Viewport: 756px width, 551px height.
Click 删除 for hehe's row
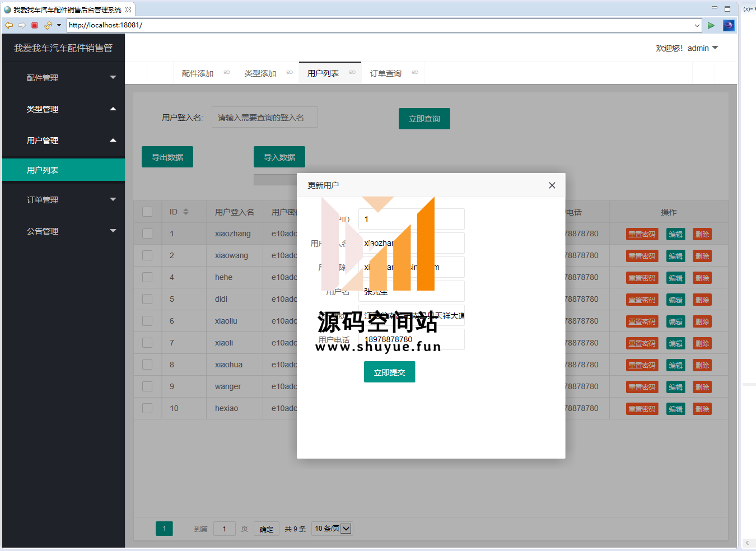[702, 278]
